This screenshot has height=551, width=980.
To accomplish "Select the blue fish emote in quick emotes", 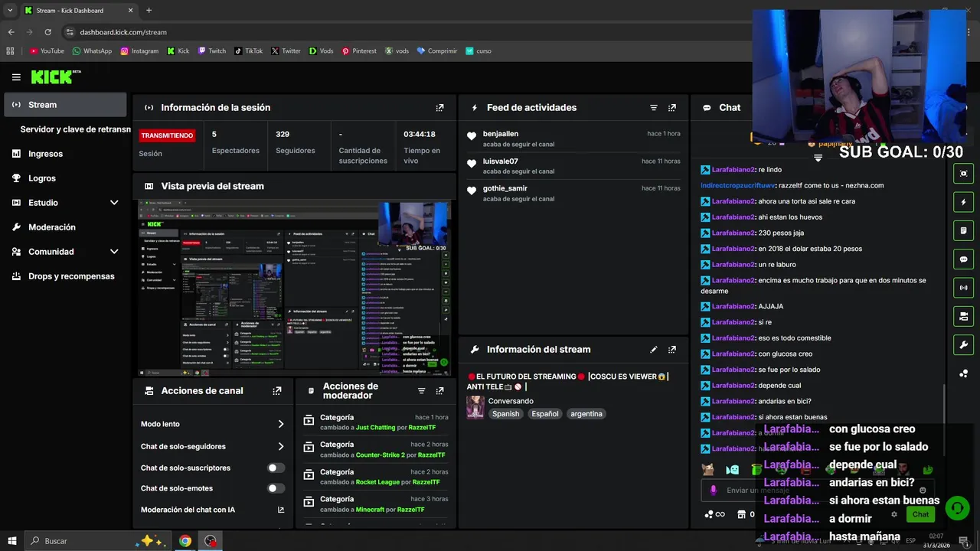I will click(x=733, y=469).
